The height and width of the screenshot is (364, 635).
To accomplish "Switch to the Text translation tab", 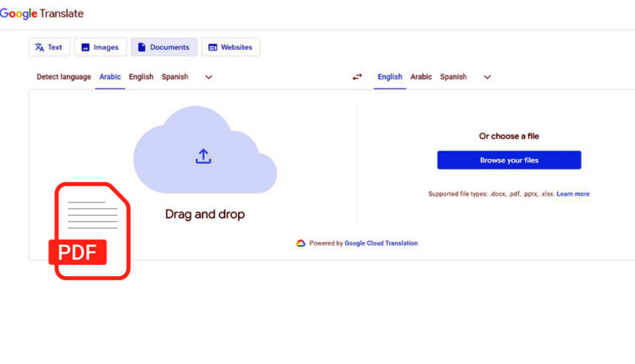I will 49,47.
